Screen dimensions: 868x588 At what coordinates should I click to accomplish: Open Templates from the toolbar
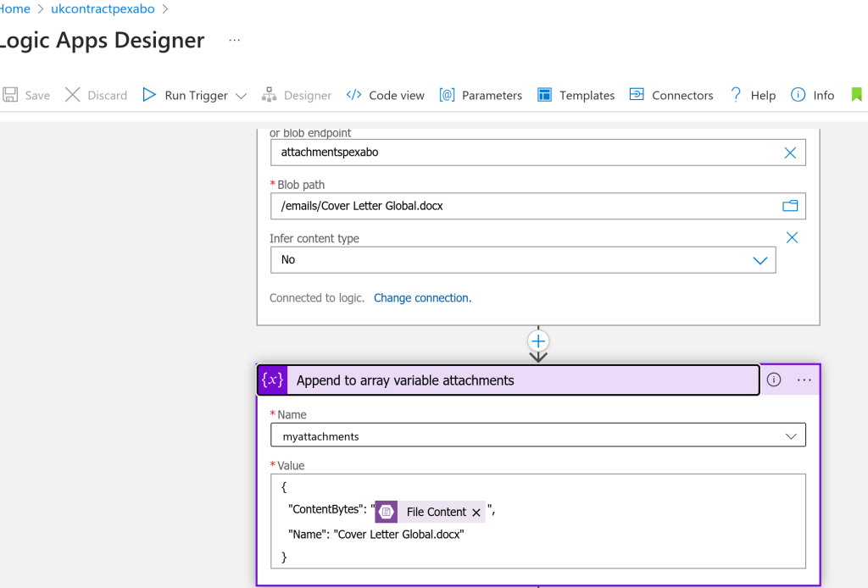tap(576, 95)
